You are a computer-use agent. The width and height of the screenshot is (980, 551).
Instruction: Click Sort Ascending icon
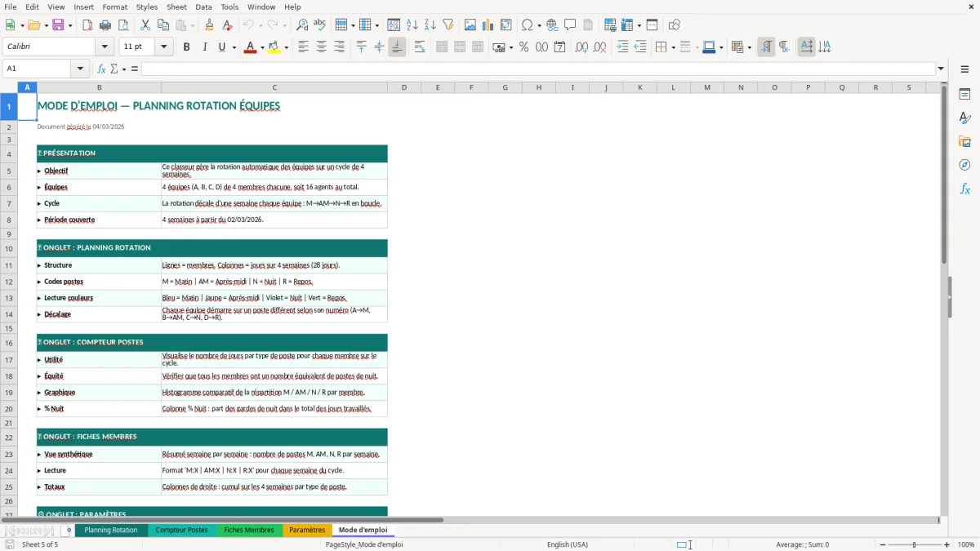(x=412, y=25)
